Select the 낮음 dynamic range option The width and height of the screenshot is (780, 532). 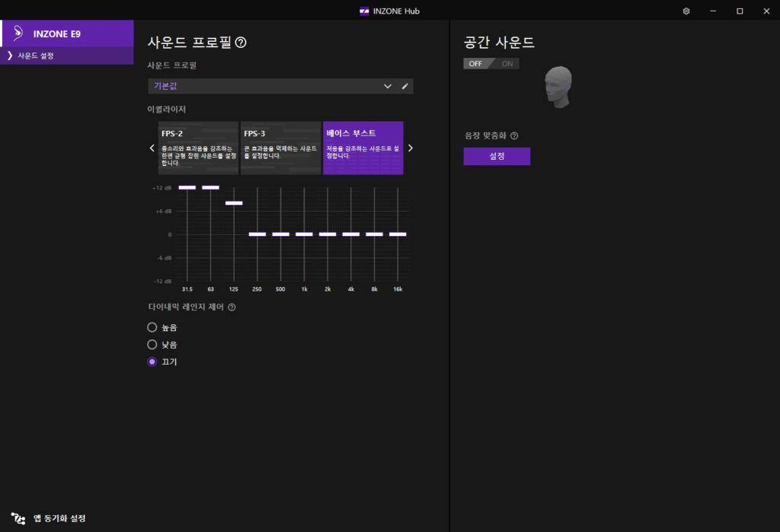(x=152, y=345)
